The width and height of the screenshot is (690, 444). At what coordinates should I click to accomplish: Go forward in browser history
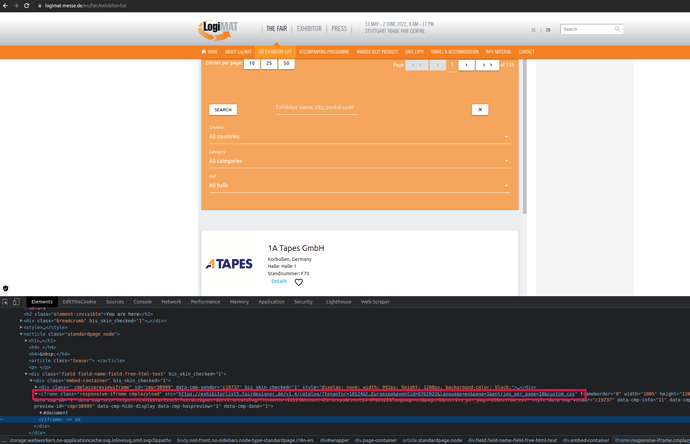pos(16,6)
